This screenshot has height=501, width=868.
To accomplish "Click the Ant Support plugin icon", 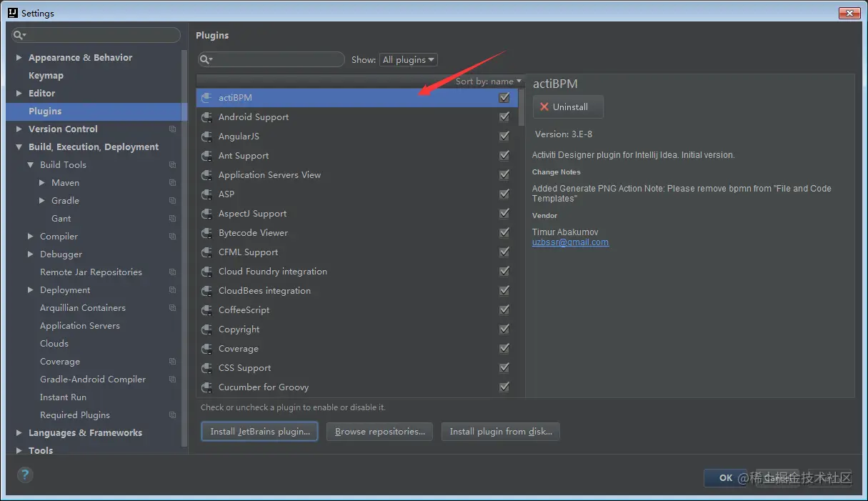I will (x=206, y=156).
